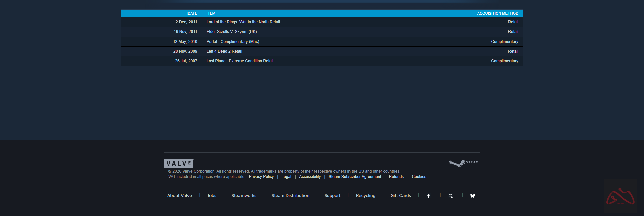The height and width of the screenshot is (216, 644).
Task: Open the Steam Subscriber Agreement link
Action: point(355,177)
